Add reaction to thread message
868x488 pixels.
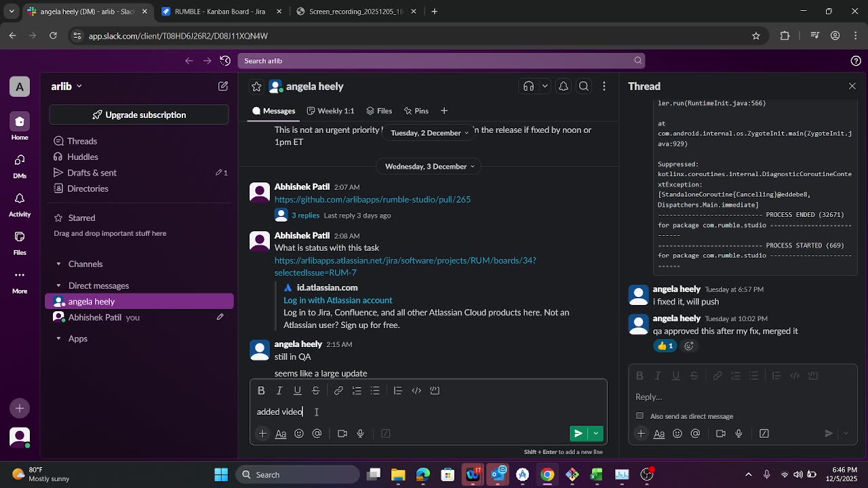(689, 346)
